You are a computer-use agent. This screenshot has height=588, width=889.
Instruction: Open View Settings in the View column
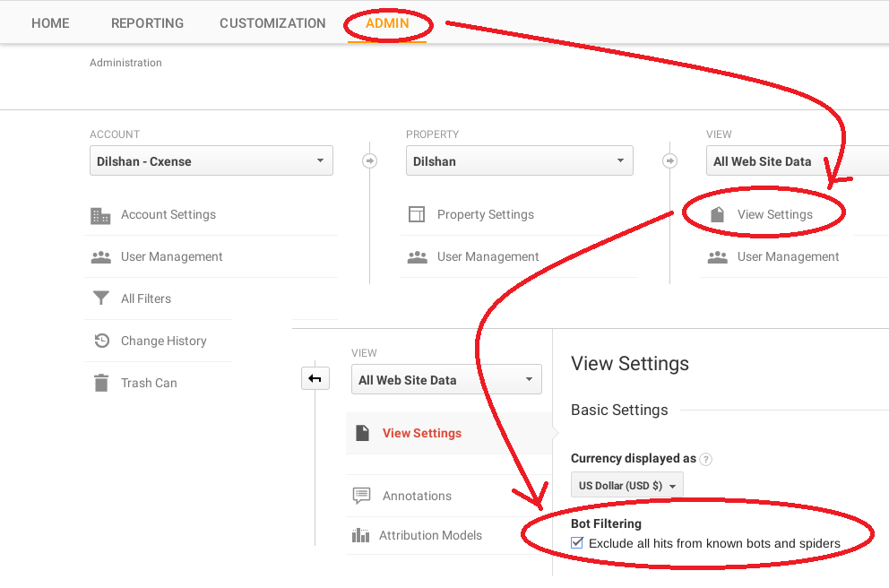point(774,214)
